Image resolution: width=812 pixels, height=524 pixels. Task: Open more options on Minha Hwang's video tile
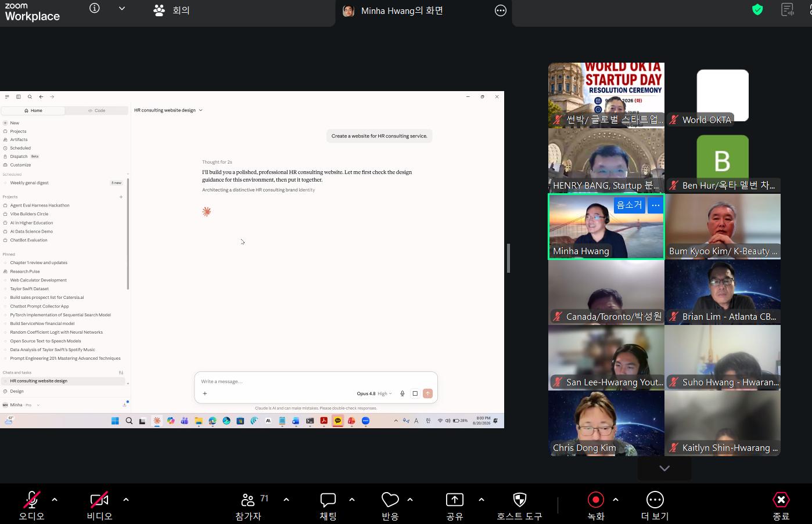656,205
